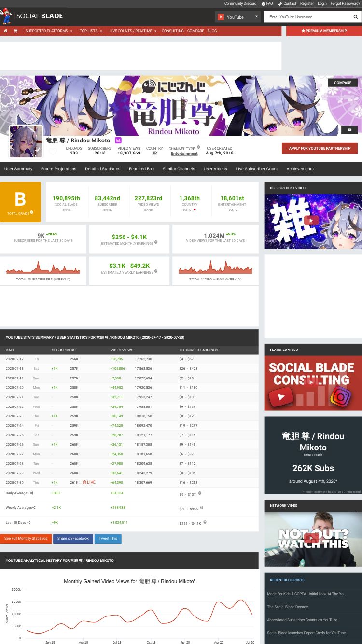Image resolution: width=362 pixels, height=644 pixels.
Task: Click the YouTube icon on the channel banner
Action: [349, 130]
